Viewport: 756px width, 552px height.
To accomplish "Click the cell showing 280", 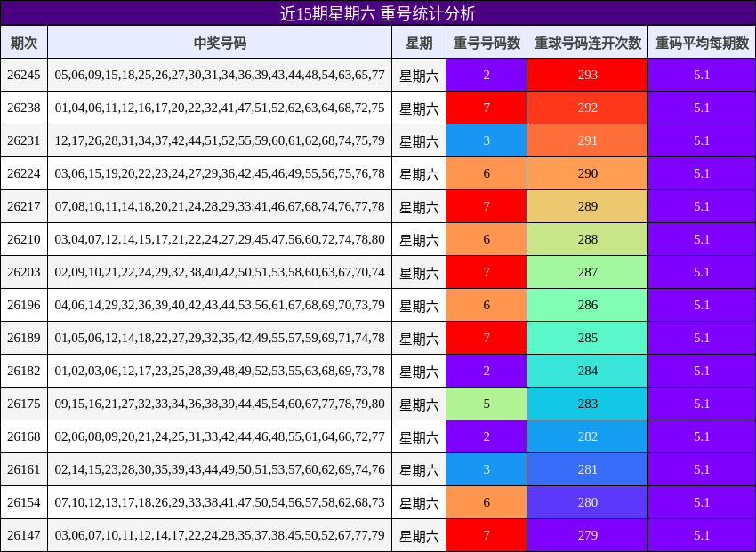I will tap(587, 502).
